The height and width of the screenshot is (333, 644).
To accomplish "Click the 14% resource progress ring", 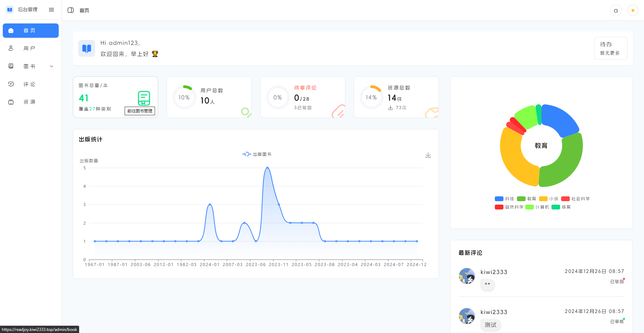I will point(371,97).
